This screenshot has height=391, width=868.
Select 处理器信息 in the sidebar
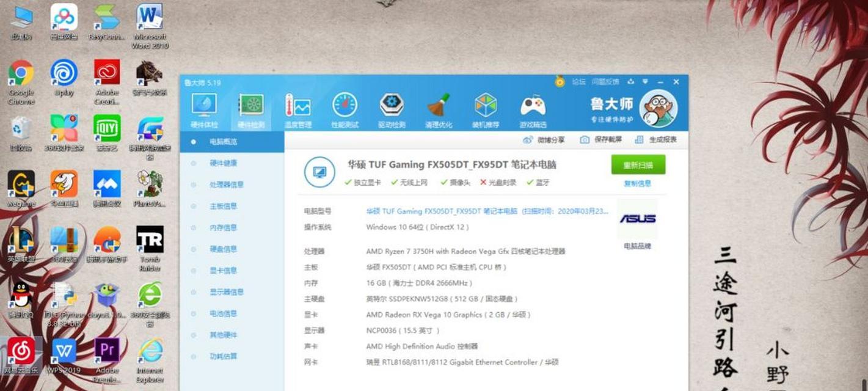(x=232, y=185)
